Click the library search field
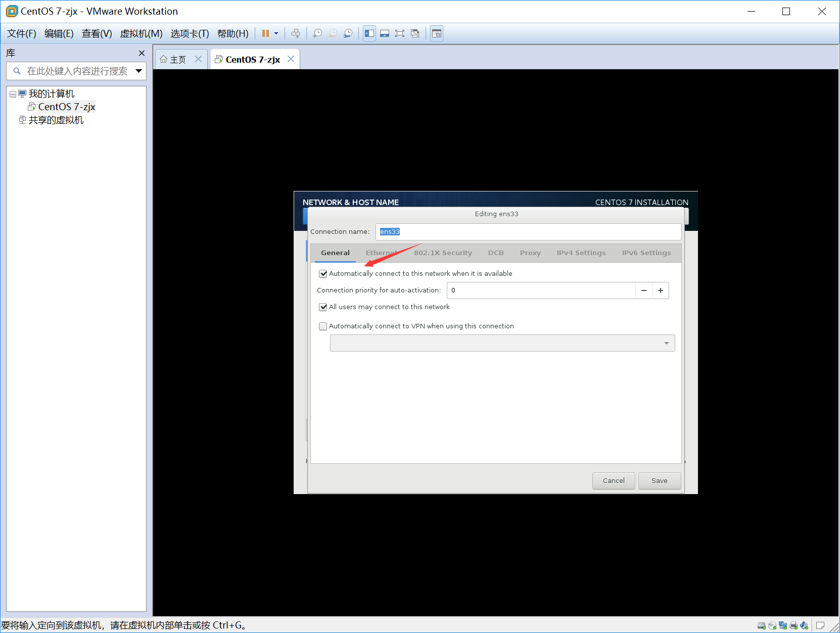Image resolution: width=840 pixels, height=633 pixels. point(76,71)
